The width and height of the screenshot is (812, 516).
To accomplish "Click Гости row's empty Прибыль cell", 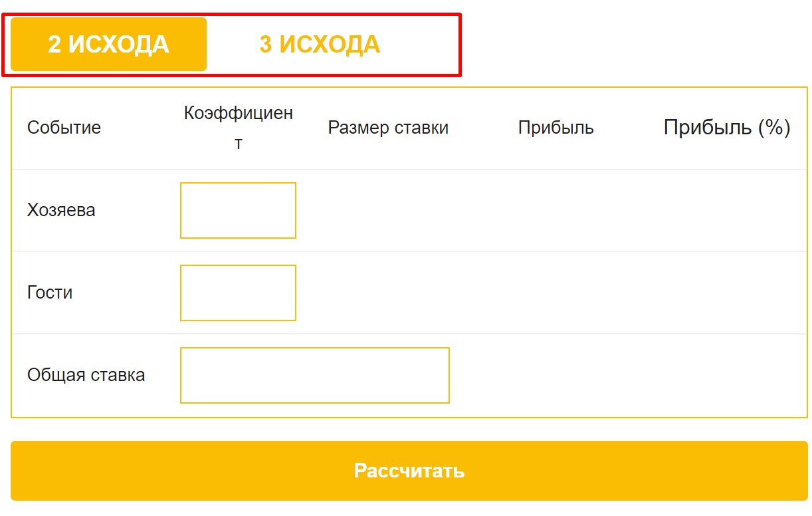I will click(556, 293).
